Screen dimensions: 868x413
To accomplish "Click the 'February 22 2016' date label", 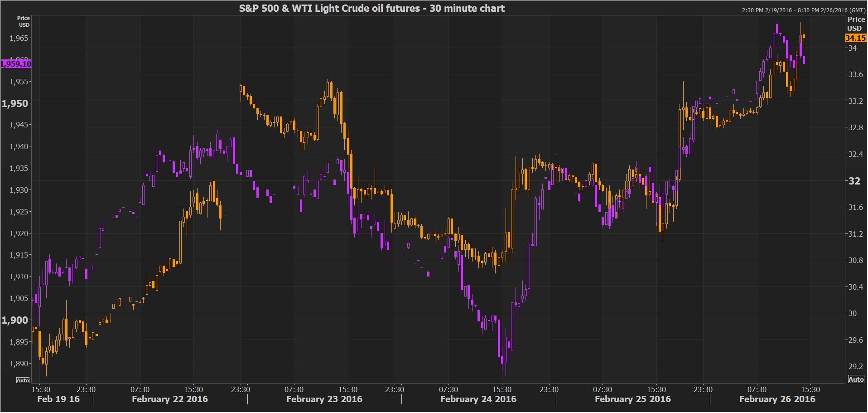I will coord(170,399).
